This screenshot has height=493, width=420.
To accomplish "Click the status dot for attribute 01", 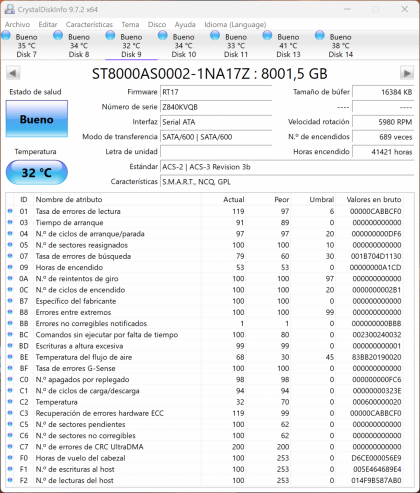I will (x=10, y=211).
